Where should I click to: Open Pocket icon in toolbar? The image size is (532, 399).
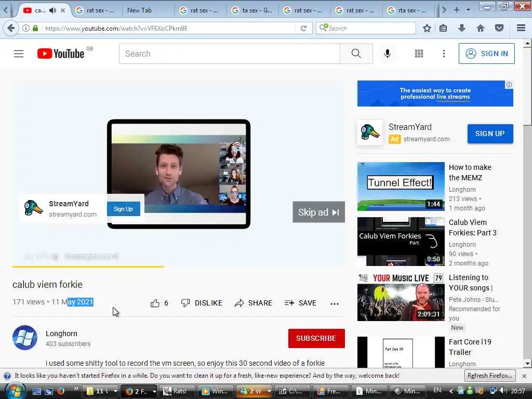(499, 28)
